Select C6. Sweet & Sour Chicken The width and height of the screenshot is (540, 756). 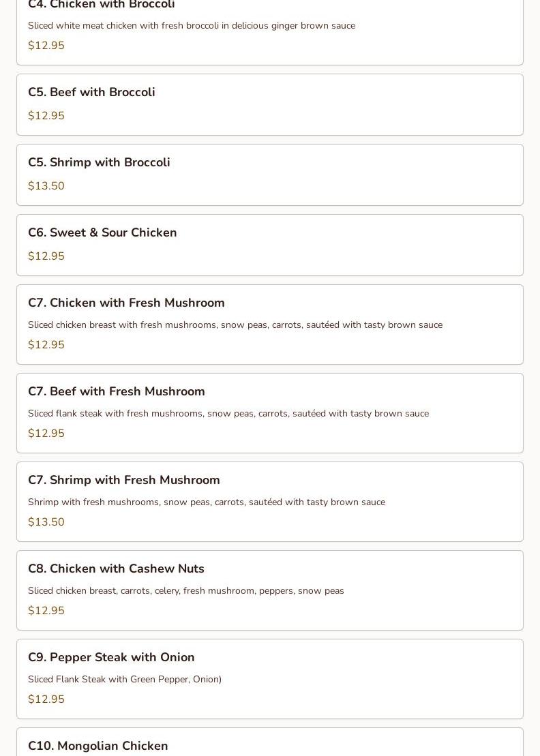point(270,245)
